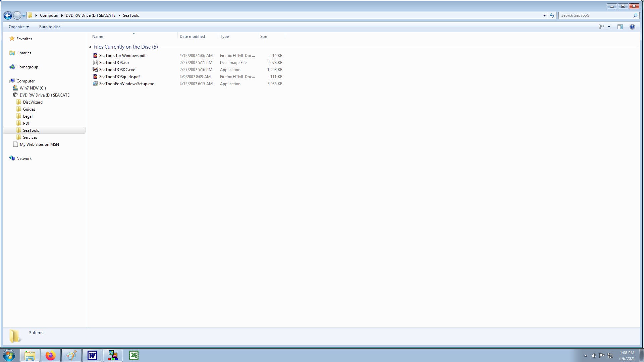
Task: Click the Search SeaTools field
Action: (595, 15)
